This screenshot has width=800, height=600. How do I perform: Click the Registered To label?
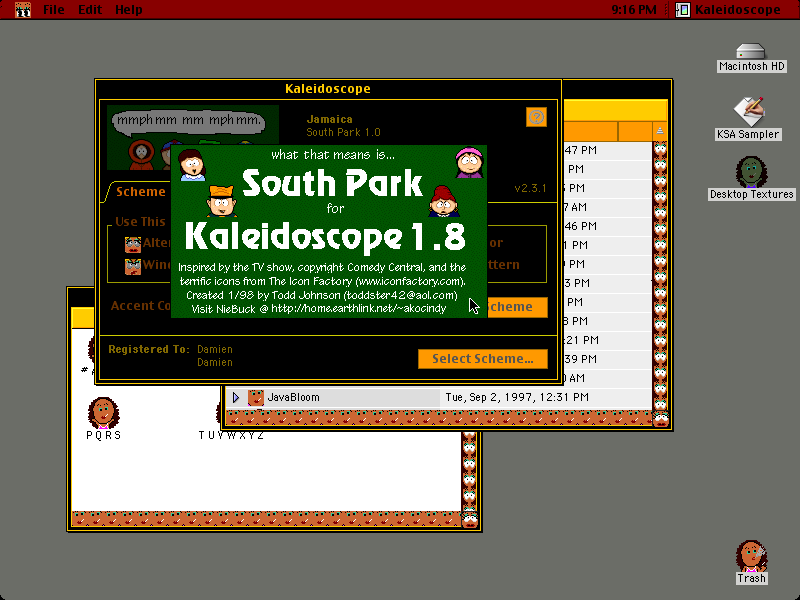[x=148, y=349]
